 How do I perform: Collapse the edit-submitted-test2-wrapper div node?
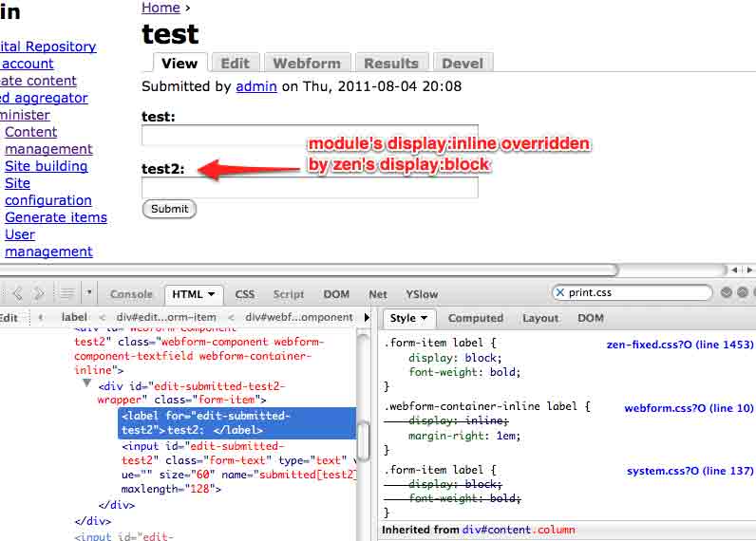(86, 383)
